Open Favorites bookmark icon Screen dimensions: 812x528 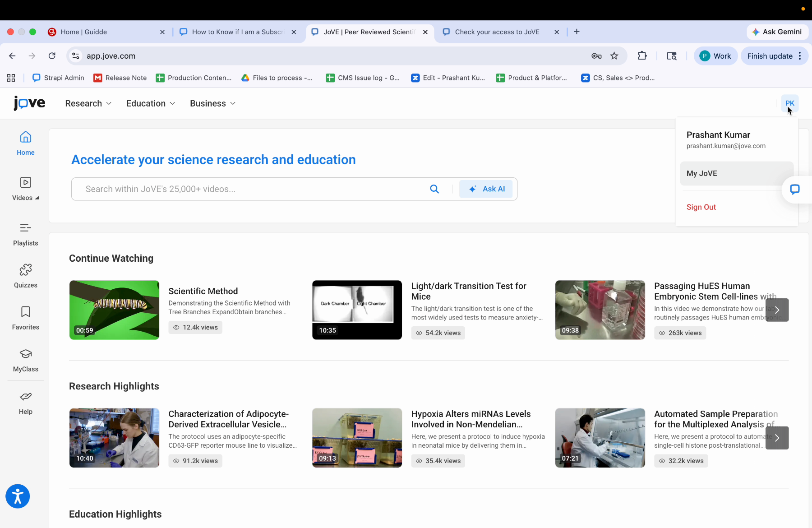[x=26, y=312]
